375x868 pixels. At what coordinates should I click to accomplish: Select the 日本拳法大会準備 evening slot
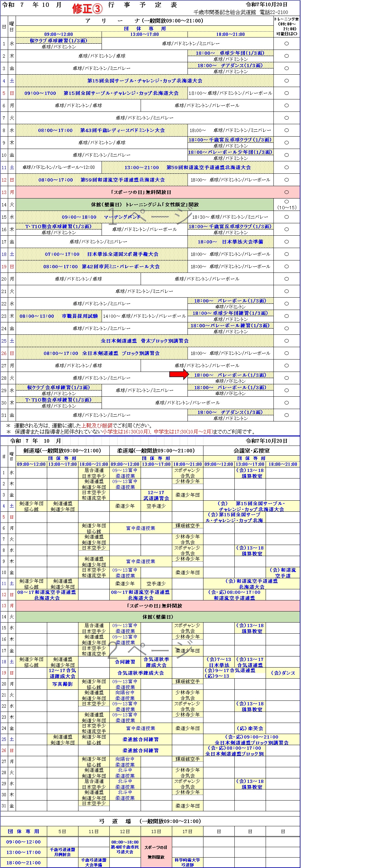[230, 242]
